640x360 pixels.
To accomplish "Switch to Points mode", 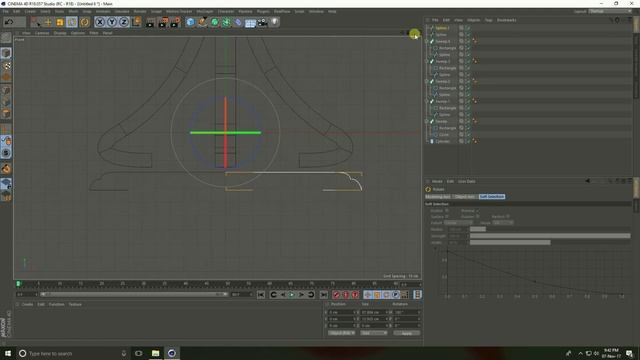I will coord(6,91).
